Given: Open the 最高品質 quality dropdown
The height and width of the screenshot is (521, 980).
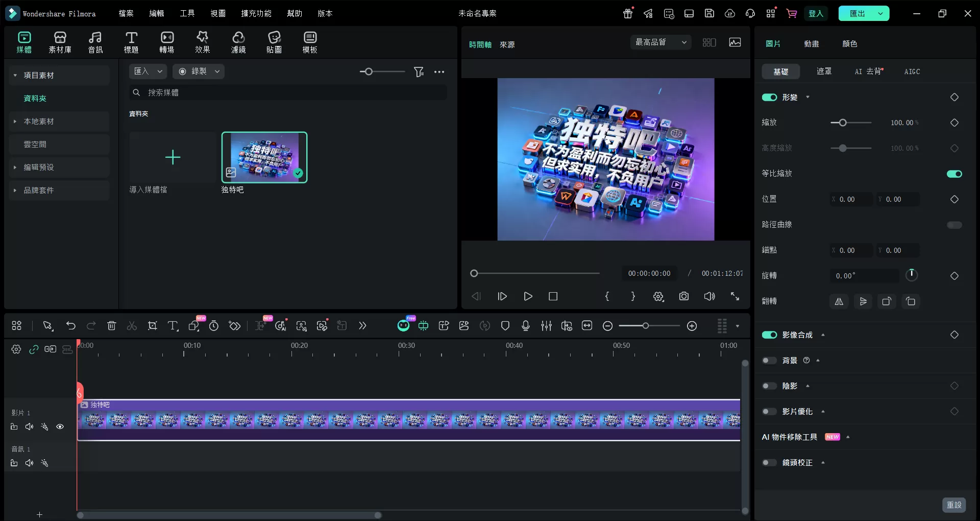Looking at the screenshot, I should click(x=660, y=42).
